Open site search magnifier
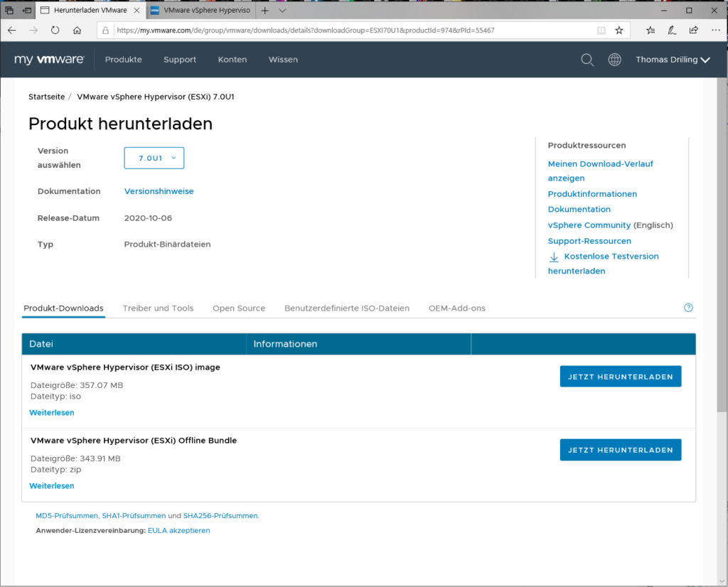The width and height of the screenshot is (728, 587). point(587,60)
